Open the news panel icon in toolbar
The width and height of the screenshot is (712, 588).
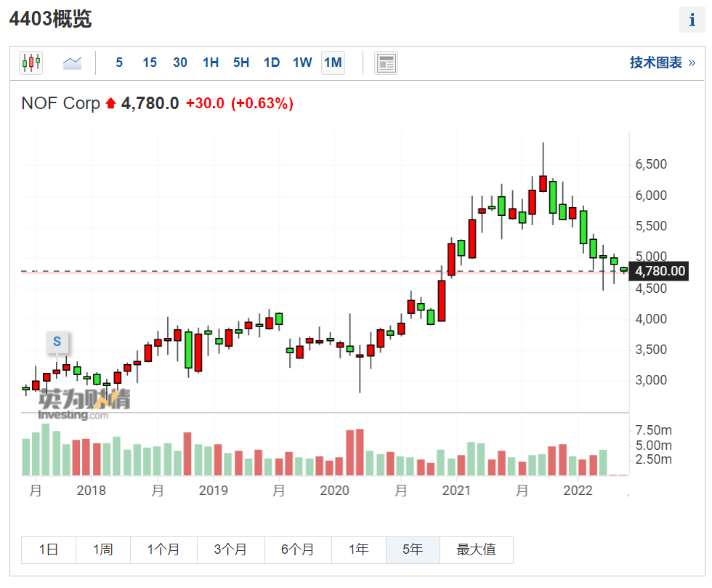coord(386,63)
